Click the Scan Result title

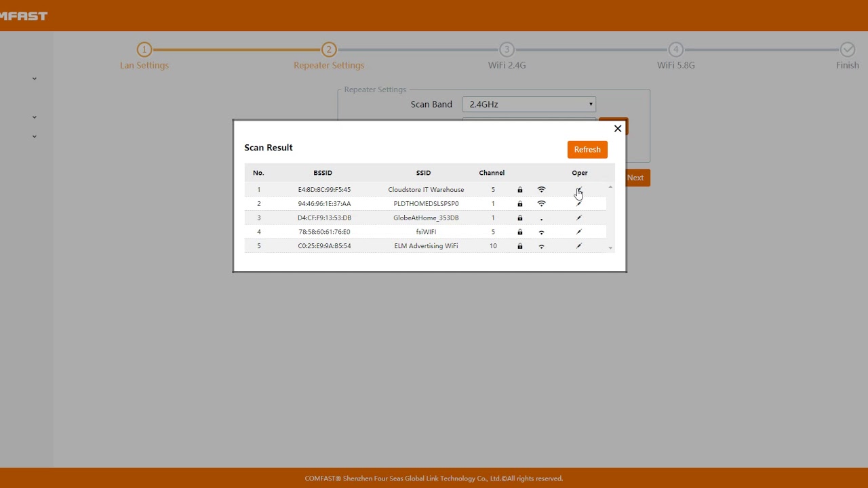[x=269, y=148]
